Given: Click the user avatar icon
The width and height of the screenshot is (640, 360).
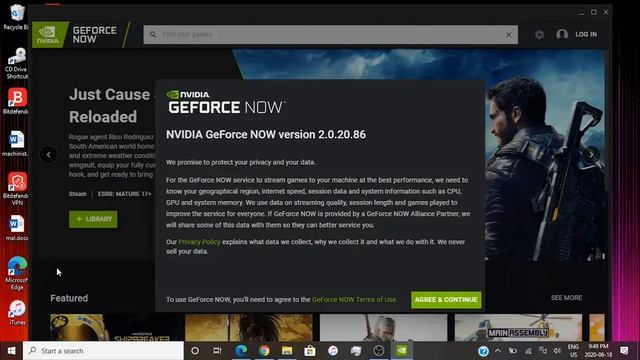Looking at the screenshot, I should click(x=562, y=35).
